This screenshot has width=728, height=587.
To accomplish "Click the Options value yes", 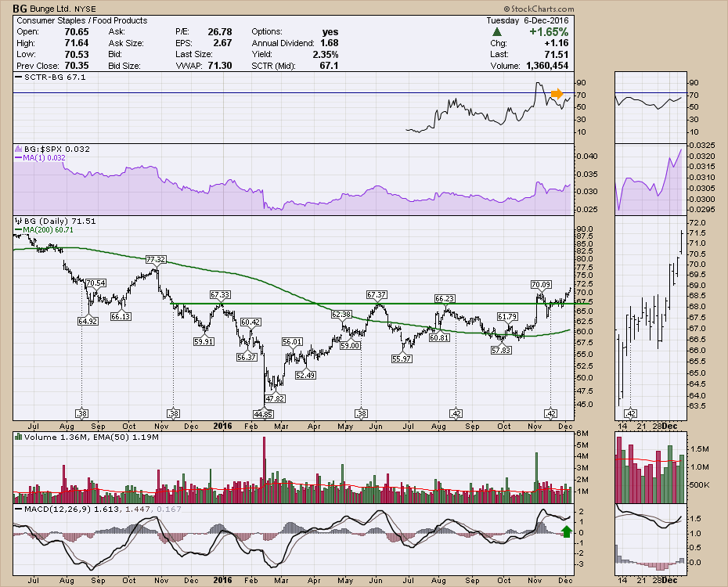I will click(x=330, y=31).
